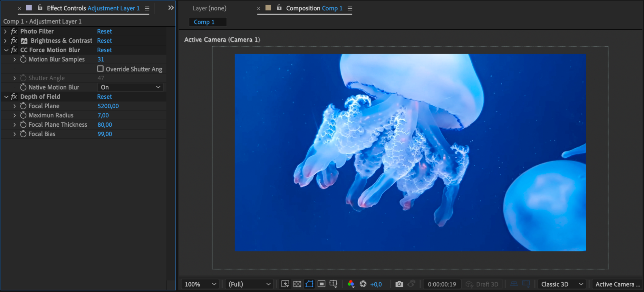The height and width of the screenshot is (292, 644).
Task: Toggle mask and shape path visibility
Action: point(309,284)
